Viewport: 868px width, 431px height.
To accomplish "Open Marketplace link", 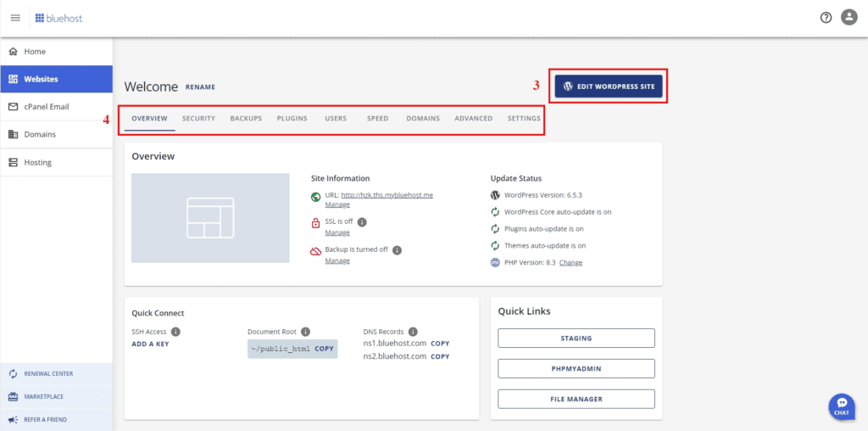I will pos(57,397).
